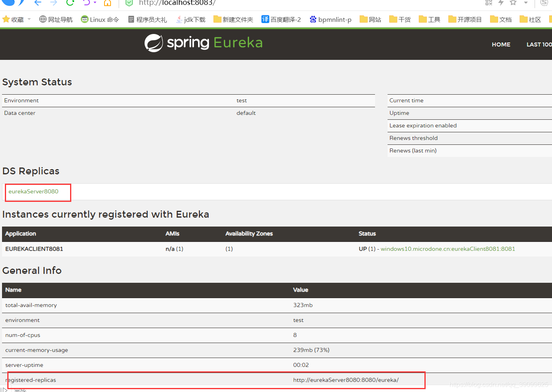Select the 00:02 uptime value
The image size is (552, 392).
[301, 365]
